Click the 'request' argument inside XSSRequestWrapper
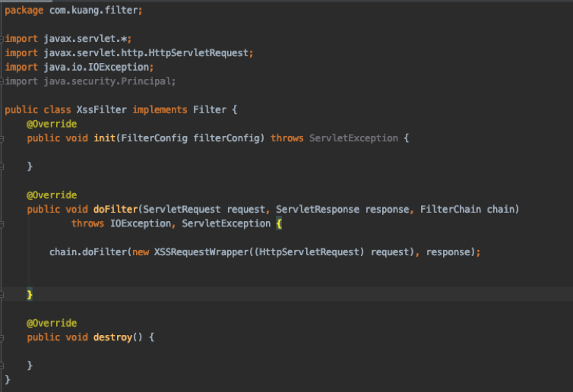The height and width of the screenshot is (392, 573). coord(390,252)
